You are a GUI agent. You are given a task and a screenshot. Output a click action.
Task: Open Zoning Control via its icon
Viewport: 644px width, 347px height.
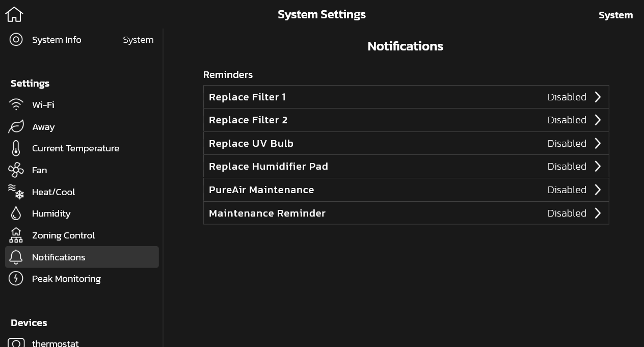coord(16,235)
